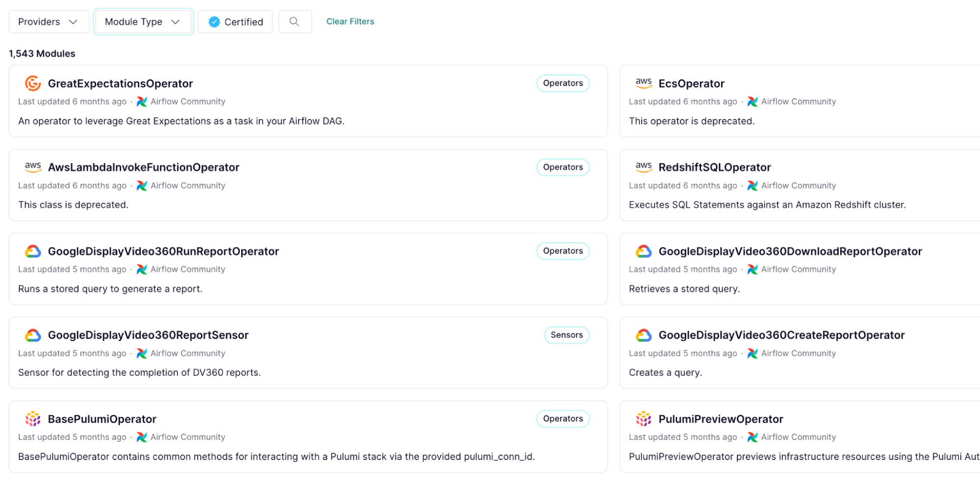Viewport: 980px width, 480px height.
Task: Click Airflow pinwheel icon under GreatExpectationsOperator
Action: [x=142, y=102]
